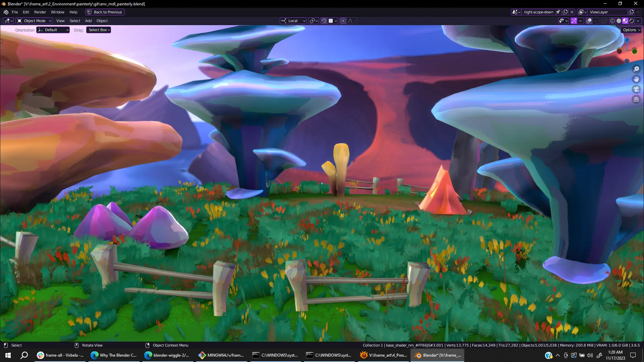Open the Render menu
The image size is (644, 362).
(40, 12)
